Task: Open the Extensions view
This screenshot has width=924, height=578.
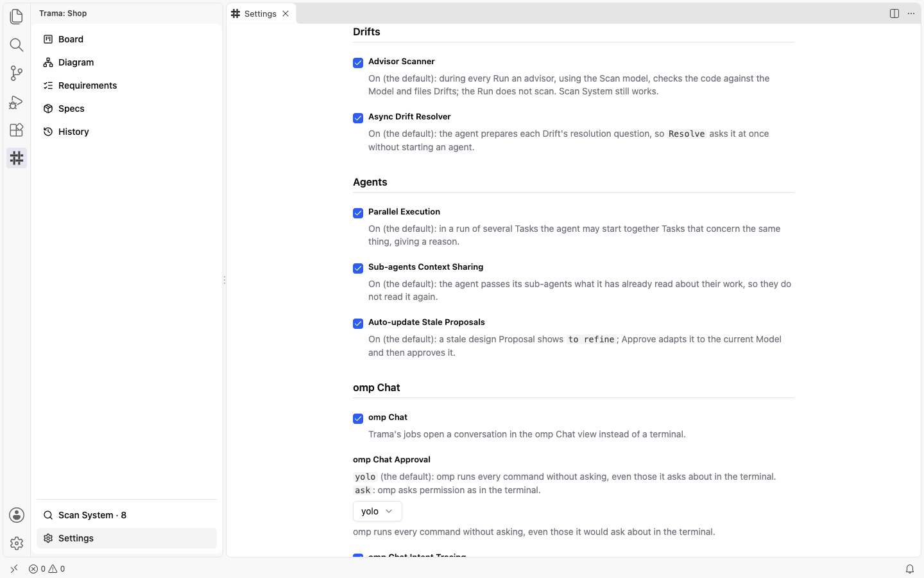Action: [17, 130]
